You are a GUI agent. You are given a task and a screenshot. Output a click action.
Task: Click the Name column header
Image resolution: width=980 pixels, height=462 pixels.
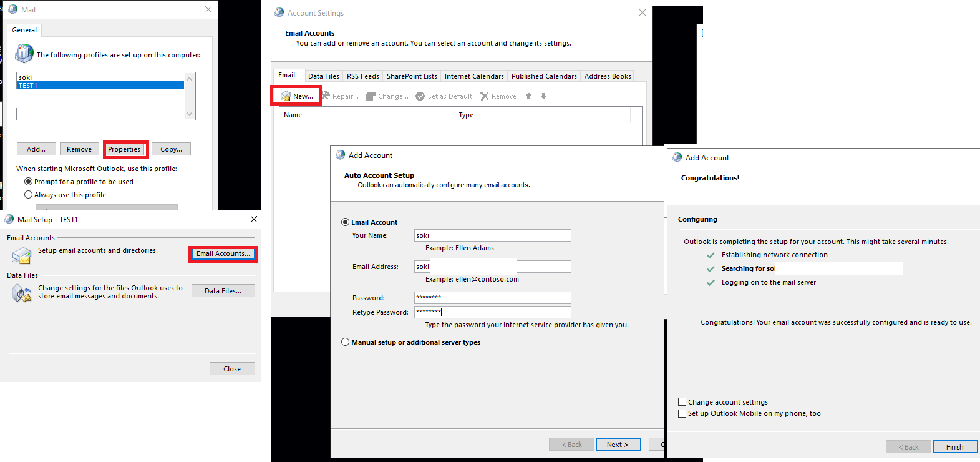(x=368, y=115)
